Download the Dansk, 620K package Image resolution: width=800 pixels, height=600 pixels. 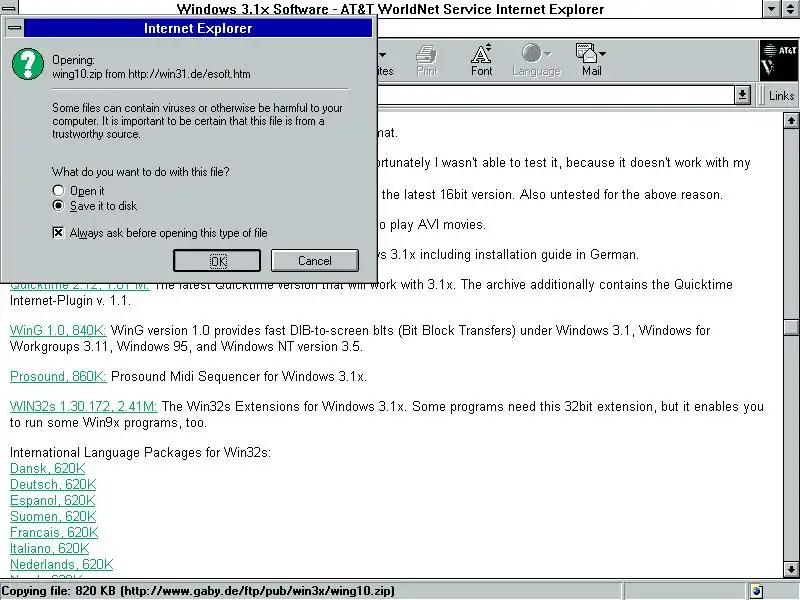(x=47, y=468)
